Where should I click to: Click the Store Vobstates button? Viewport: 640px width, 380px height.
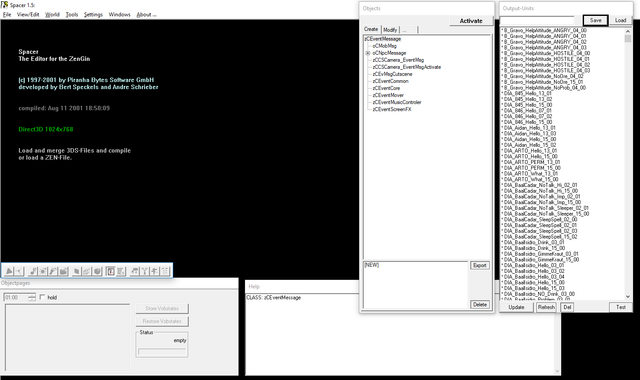coord(162,309)
